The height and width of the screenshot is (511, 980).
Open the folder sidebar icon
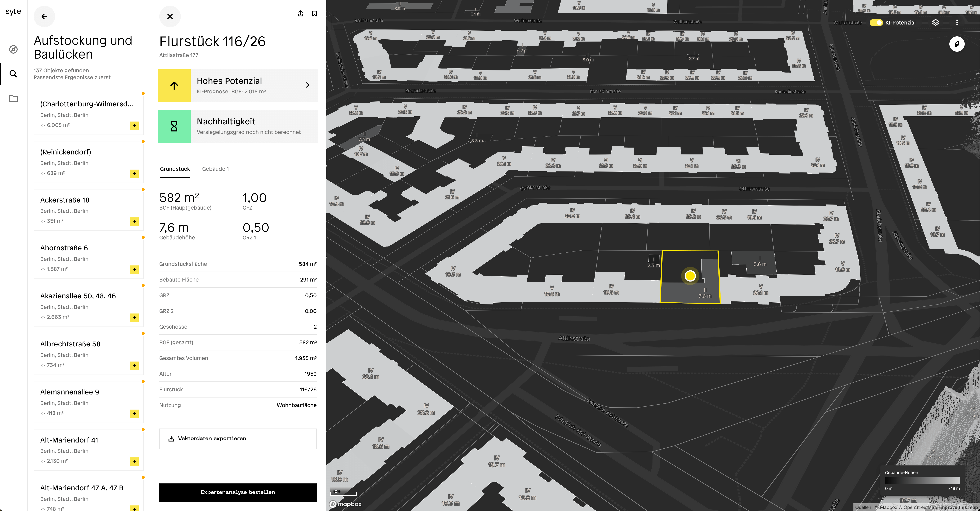click(x=13, y=99)
